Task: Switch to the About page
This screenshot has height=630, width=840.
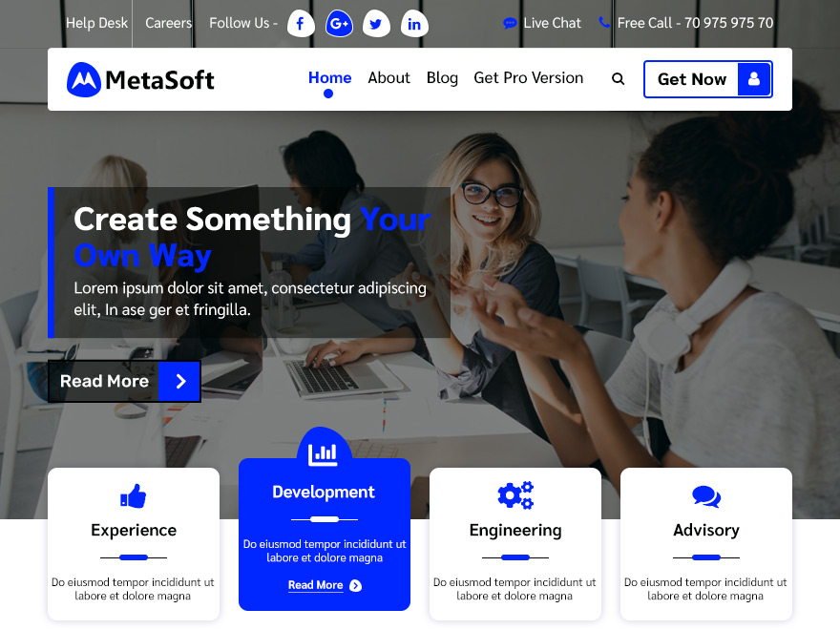Action: click(388, 78)
